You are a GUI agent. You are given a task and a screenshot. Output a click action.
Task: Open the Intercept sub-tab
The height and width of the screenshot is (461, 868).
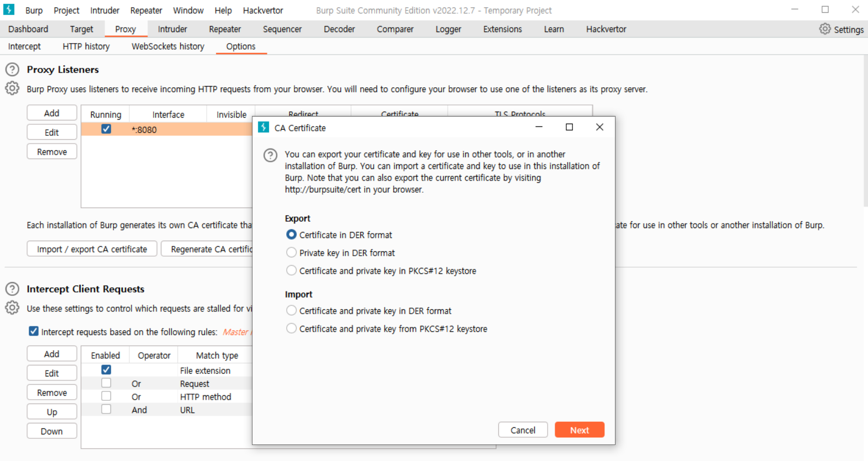24,46
